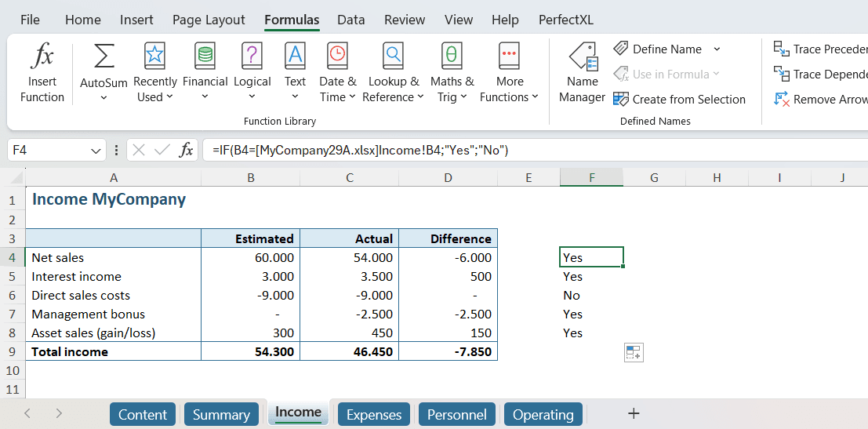Select the cell showing -7.850
This screenshot has height=429, width=868.
[x=449, y=351]
